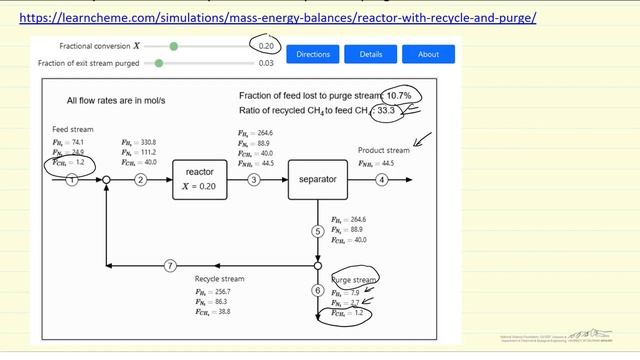Click product stream NH3 value 44.5
Screen dimensions: 640x360
point(388,163)
